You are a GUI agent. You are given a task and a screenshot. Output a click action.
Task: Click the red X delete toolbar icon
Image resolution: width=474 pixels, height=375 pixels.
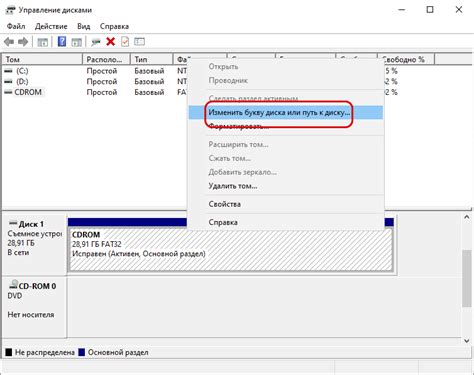click(111, 42)
